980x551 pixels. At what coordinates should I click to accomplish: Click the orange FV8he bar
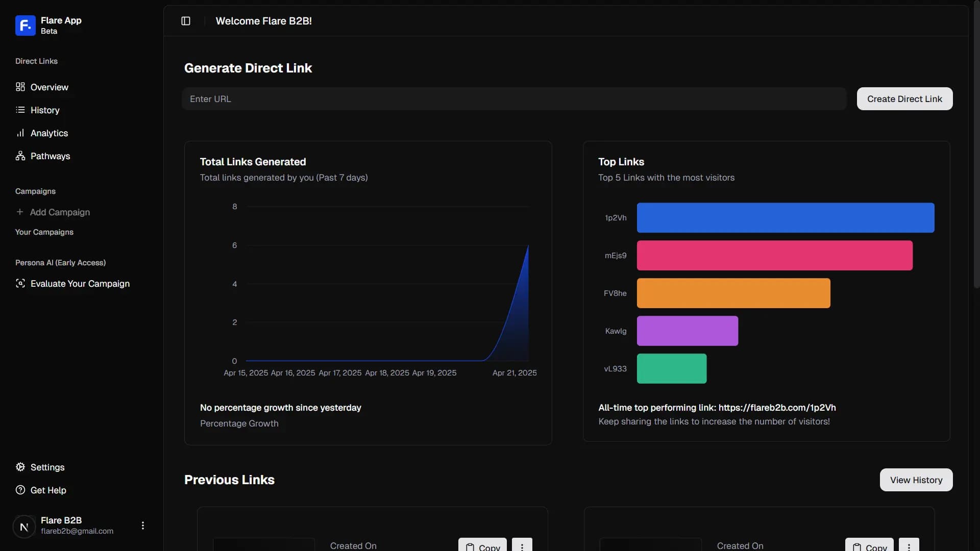[733, 293]
